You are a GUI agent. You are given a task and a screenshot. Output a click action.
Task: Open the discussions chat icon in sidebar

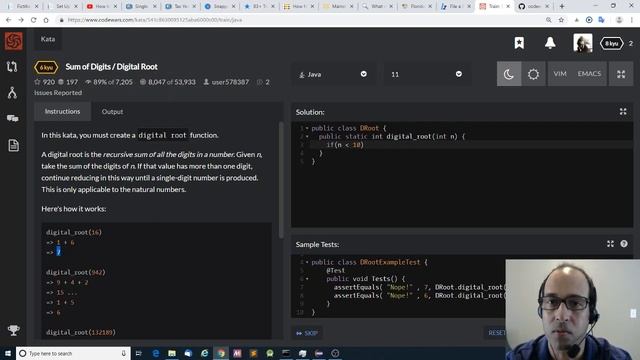pyautogui.click(x=13, y=118)
